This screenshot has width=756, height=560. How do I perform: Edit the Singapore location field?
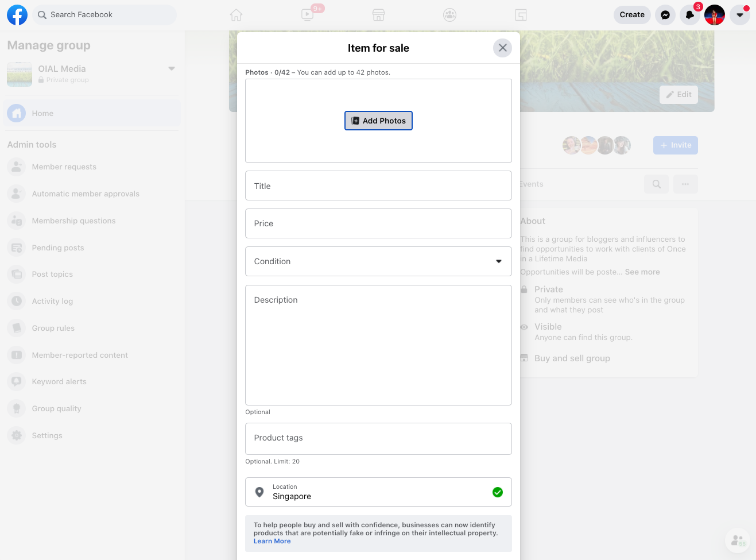378,492
